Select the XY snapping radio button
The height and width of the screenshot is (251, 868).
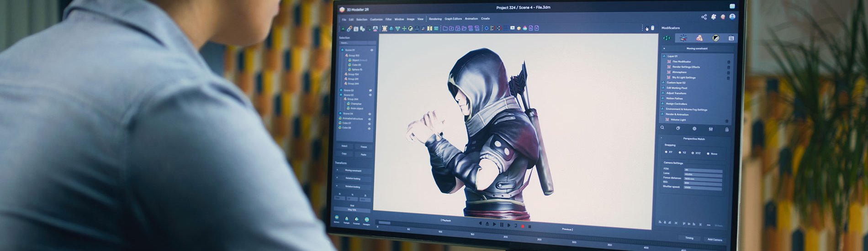click(x=666, y=152)
